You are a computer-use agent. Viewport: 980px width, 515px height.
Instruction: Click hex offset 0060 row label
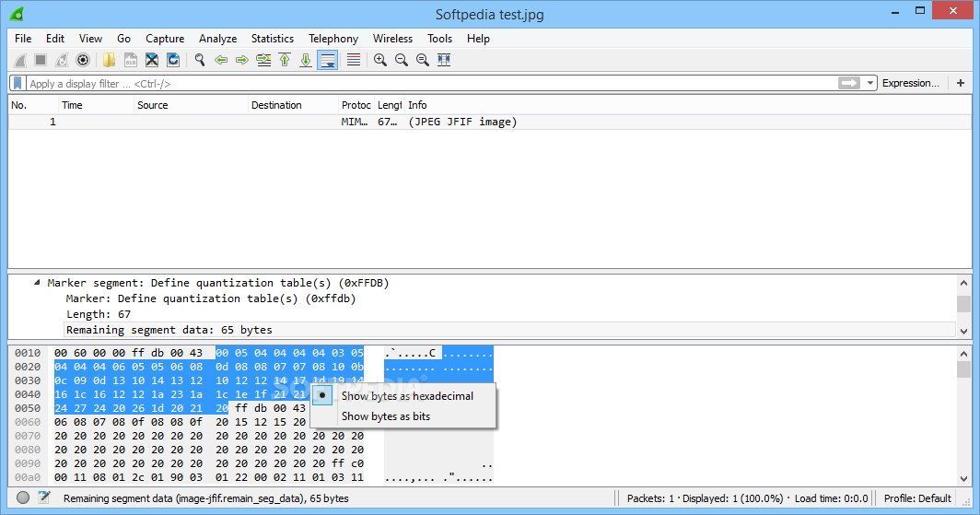(x=28, y=422)
